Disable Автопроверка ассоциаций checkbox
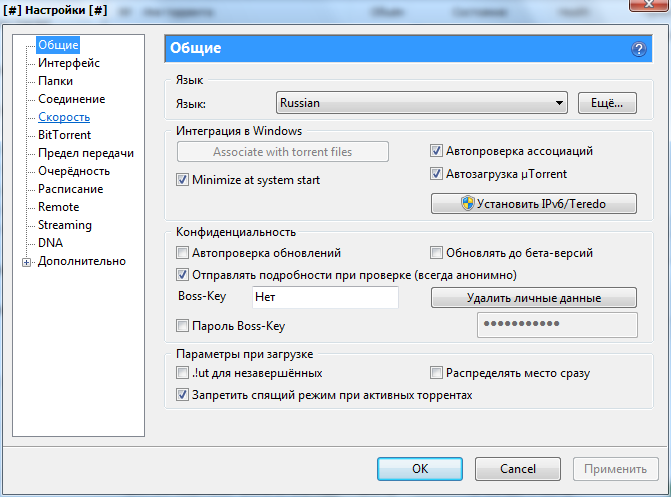This screenshot has height=497, width=671. (437, 151)
